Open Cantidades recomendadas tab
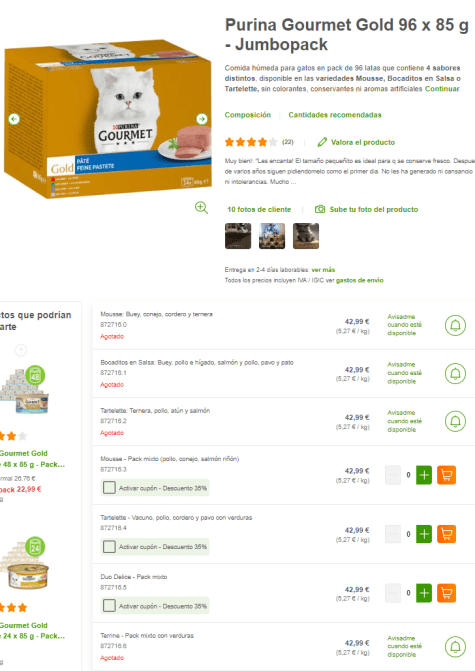 click(335, 115)
